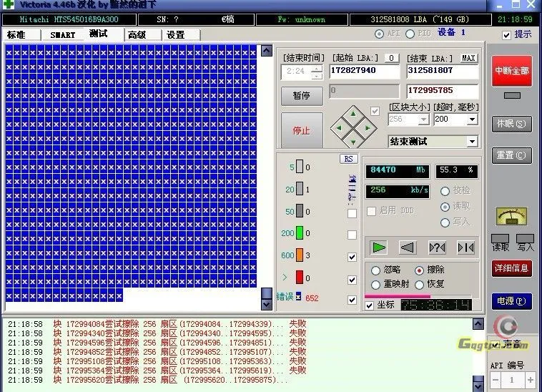Select the PIO radio button
542x392 pixels.
click(x=410, y=34)
